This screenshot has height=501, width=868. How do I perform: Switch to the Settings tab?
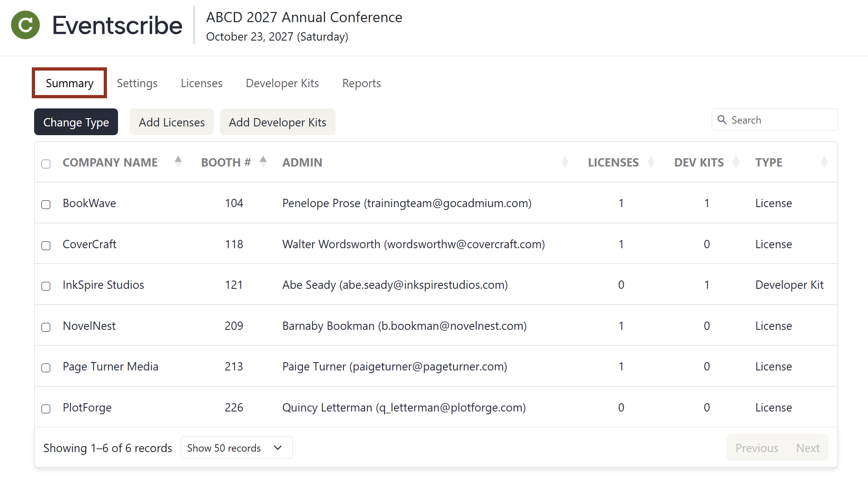pos(137,83)
